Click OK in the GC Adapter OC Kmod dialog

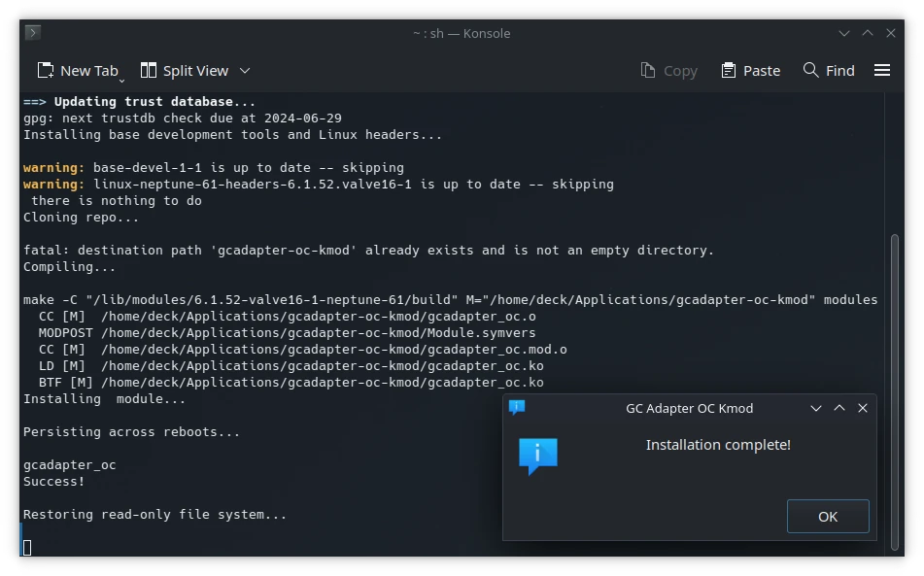click(828, 517)
